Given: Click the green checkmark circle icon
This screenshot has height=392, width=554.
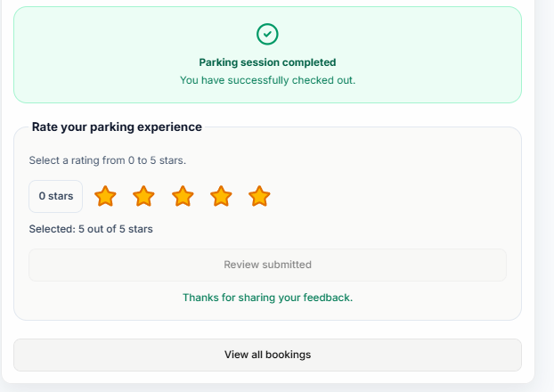Looking at the screenshot, I should coord(267,34).
